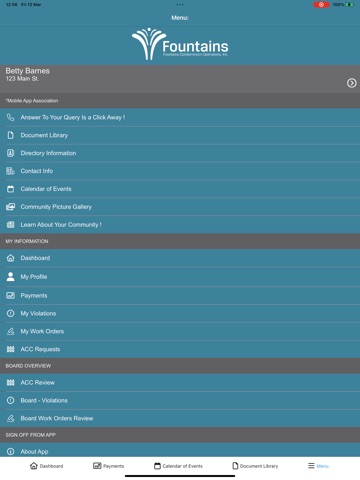Expand Betty Barnes account with arrow
Viewport: 360px width, 480px height.
pos(351,83)
